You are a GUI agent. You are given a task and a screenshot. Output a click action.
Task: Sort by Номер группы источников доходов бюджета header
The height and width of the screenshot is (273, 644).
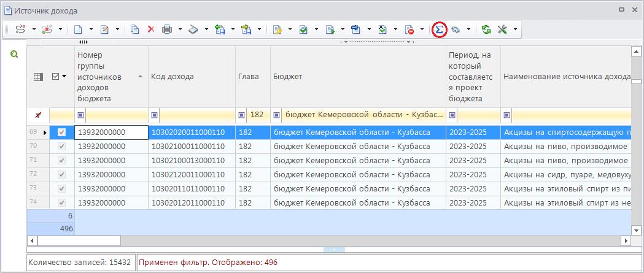111,77
